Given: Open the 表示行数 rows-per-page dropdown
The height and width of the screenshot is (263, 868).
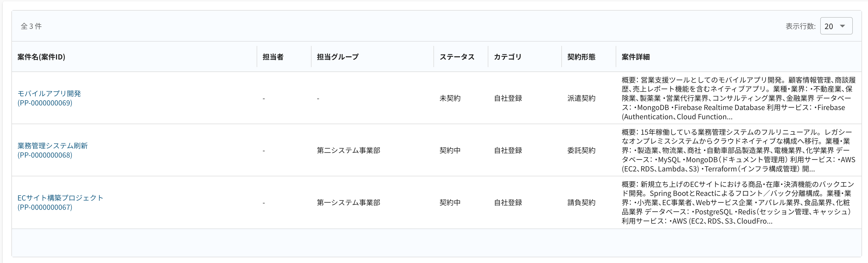Looking at the screenshot, I should coord(836,26).
